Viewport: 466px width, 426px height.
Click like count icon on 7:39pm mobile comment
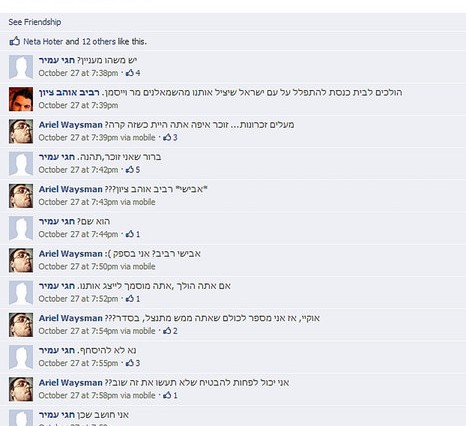tap(167, 137)
